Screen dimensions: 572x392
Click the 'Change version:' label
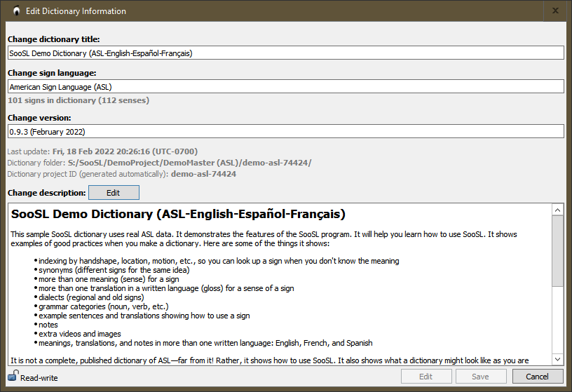39,118
